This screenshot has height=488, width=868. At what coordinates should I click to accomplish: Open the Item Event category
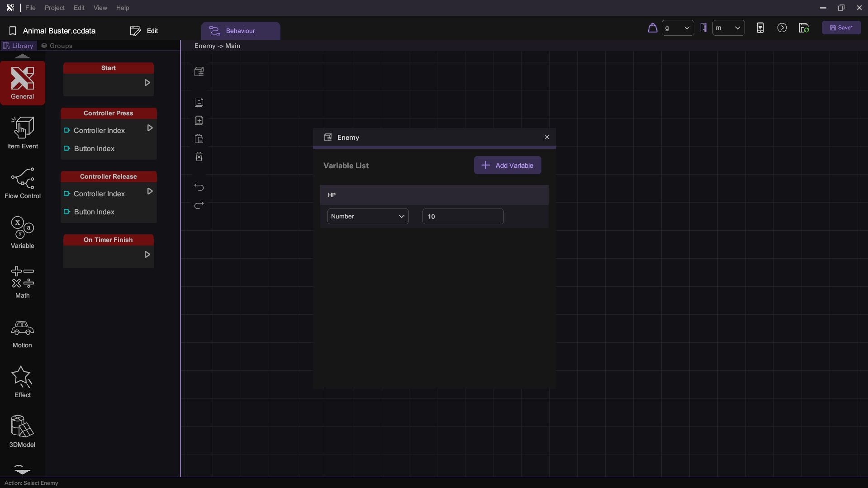point(22,133)
